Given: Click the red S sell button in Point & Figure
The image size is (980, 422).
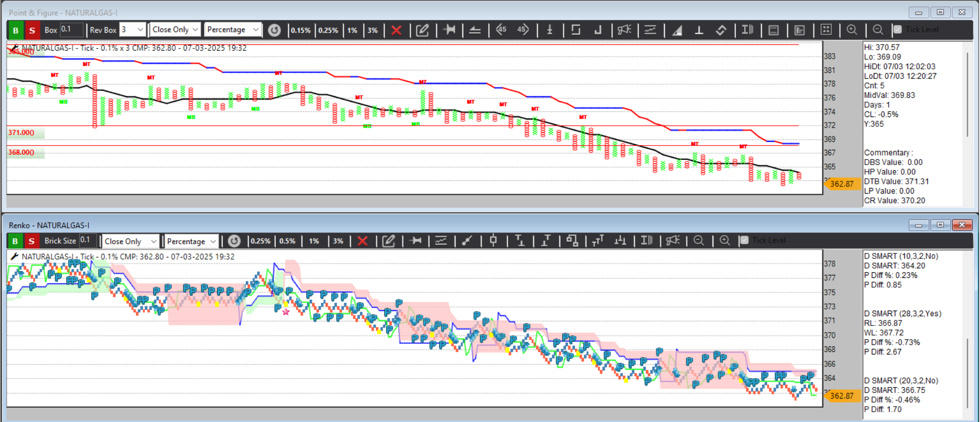Looking at the screenshot, I should click(x=32, y=30).
